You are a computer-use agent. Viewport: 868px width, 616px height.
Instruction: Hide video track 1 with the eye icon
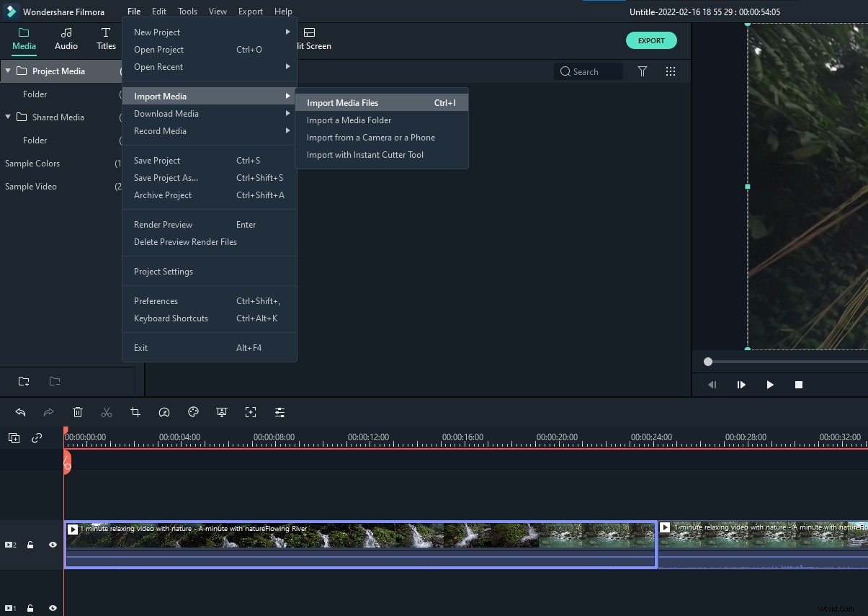pos(53,607)
